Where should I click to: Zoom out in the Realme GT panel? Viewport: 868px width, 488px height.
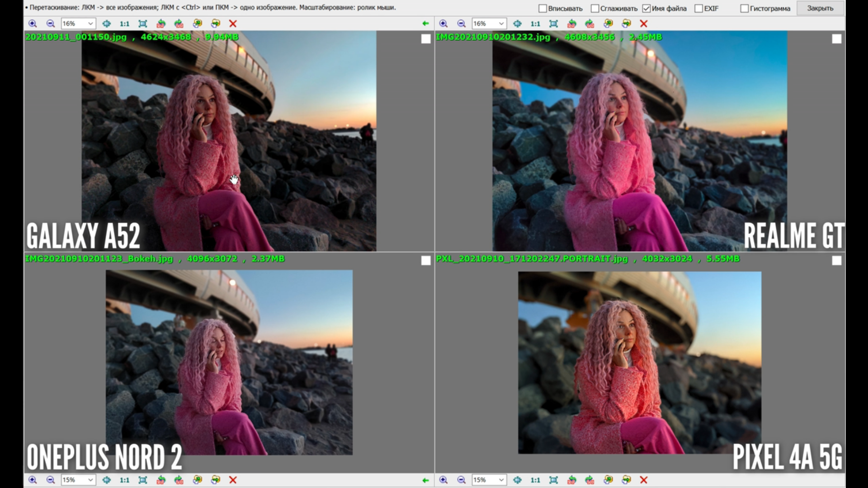(461, 23)
